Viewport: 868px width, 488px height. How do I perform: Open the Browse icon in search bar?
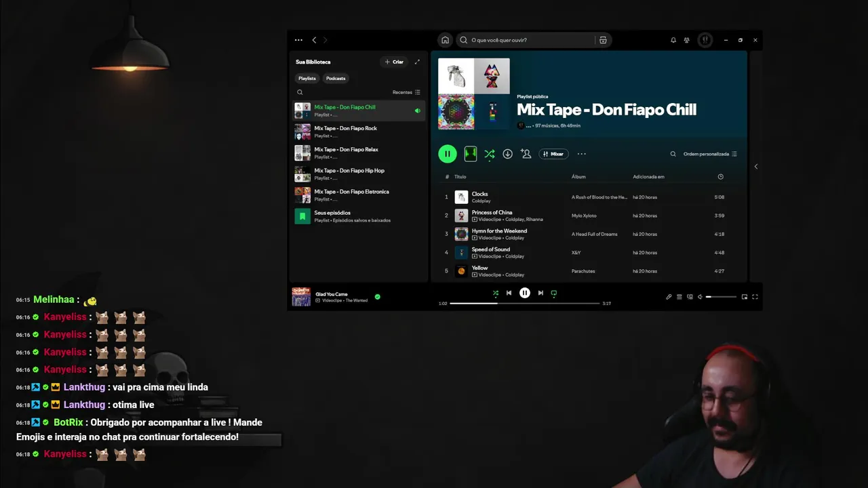pos(603,40)
